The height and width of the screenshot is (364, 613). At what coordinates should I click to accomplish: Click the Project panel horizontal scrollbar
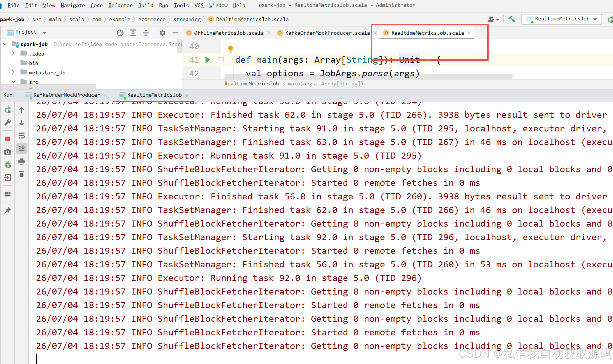click(48, 86)
